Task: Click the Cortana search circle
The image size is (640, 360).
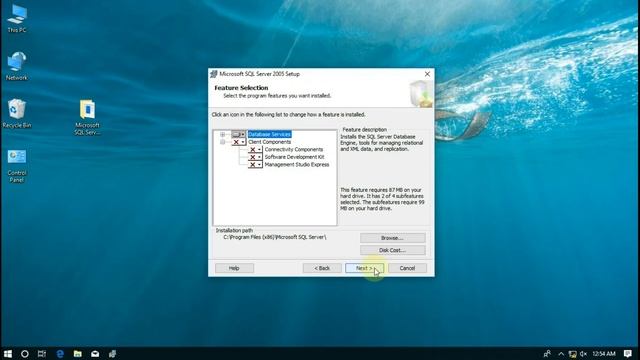Action: coord(24,354)
